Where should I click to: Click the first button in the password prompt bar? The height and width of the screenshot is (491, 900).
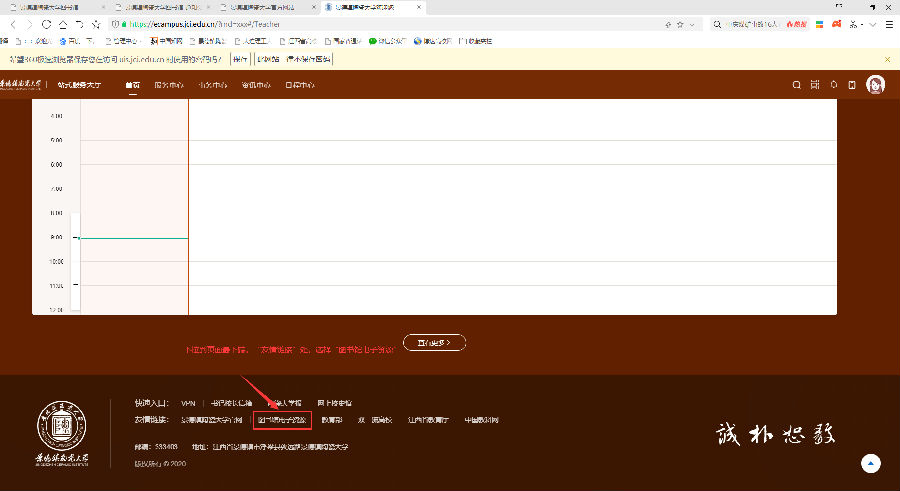click(x=240, y=59)
